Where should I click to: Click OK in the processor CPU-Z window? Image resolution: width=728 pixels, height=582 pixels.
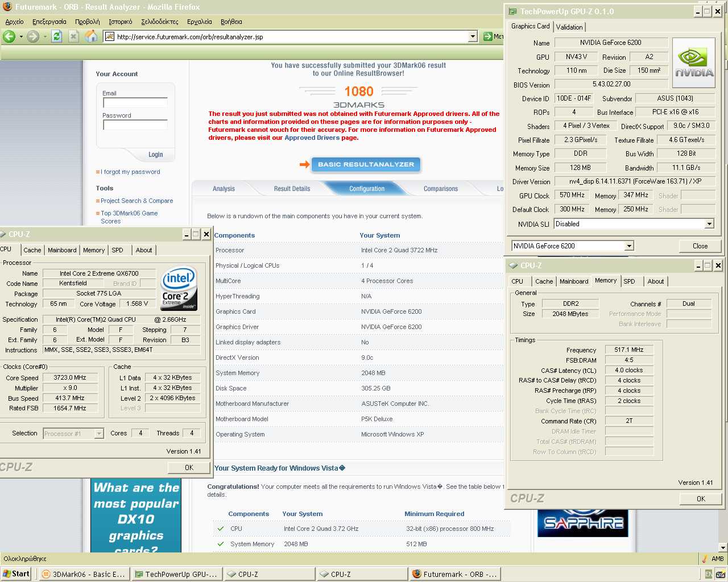point(189,468)
